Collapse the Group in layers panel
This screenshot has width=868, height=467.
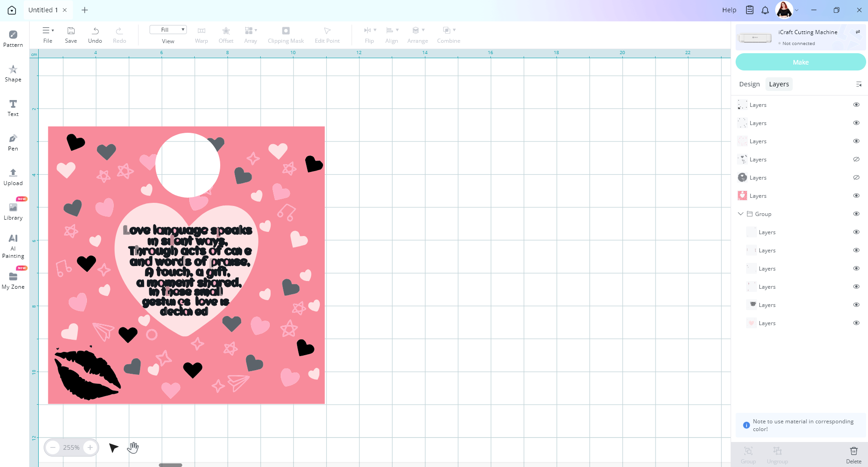pyautogui.click(x=741, y=214)
